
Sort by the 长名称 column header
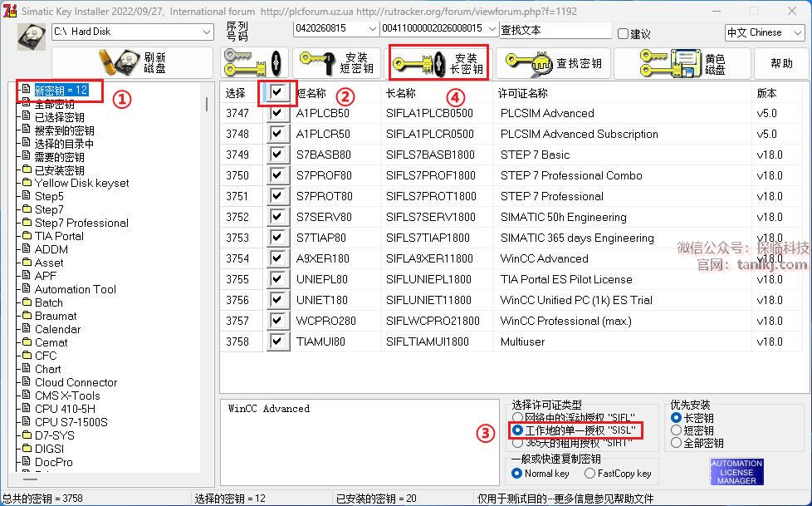(x=401, y=93)
